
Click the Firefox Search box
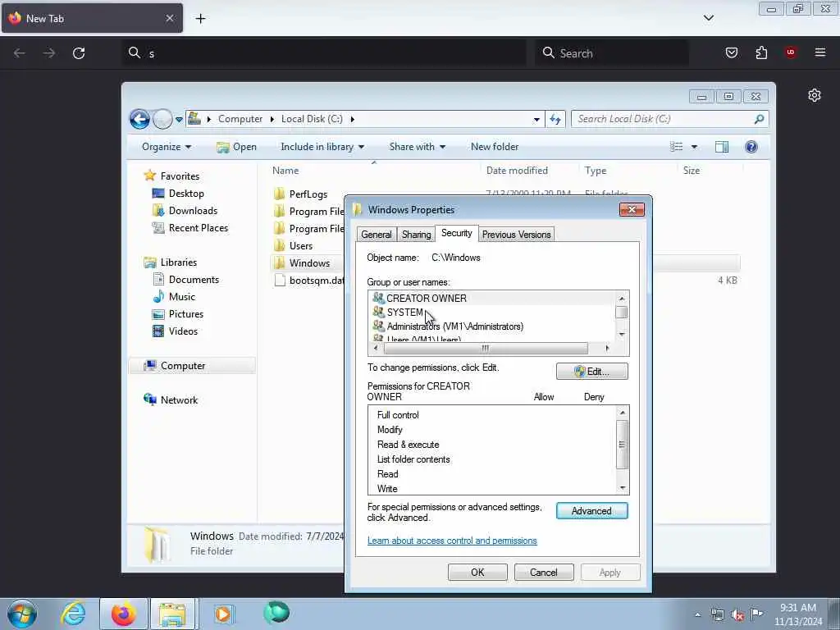click(x=612, y=53)
